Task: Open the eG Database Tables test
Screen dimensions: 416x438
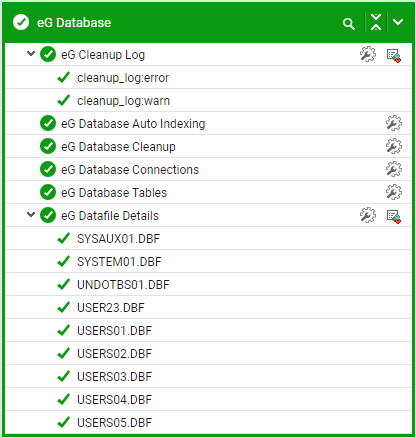Action: [114, 193]
